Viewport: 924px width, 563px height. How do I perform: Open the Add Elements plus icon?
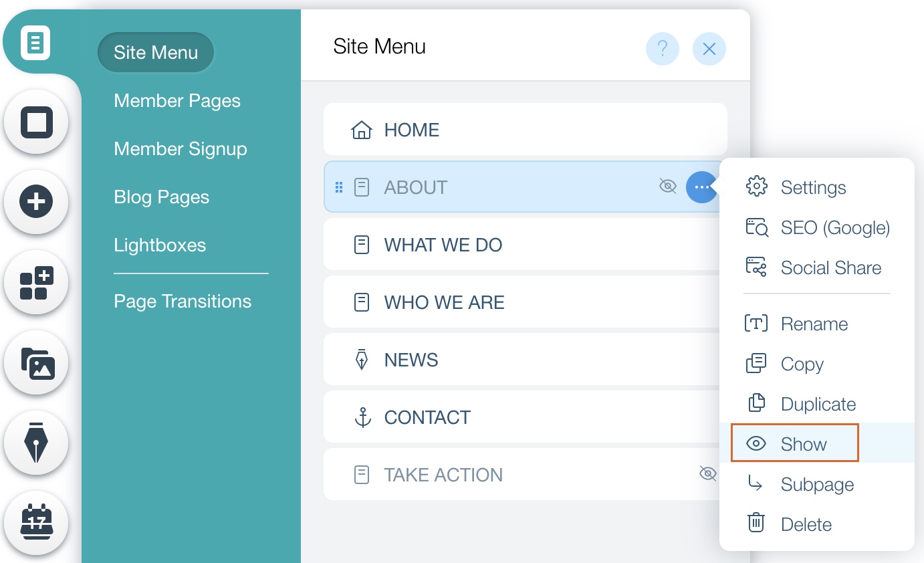pyautogui.click(x=36, y=202)
